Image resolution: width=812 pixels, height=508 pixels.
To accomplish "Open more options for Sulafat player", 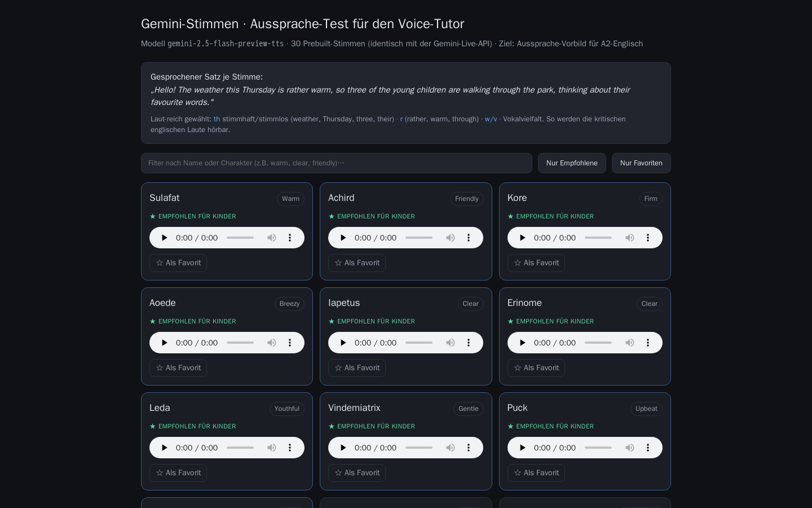I will point(290,238).
